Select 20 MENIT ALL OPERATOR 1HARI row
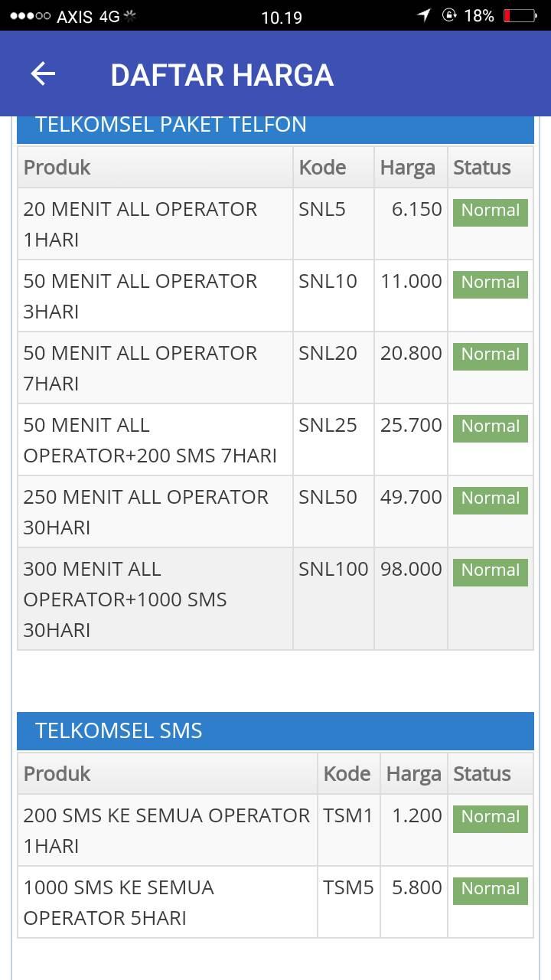Viewport: 551px width, 980px height. [275, 224]
